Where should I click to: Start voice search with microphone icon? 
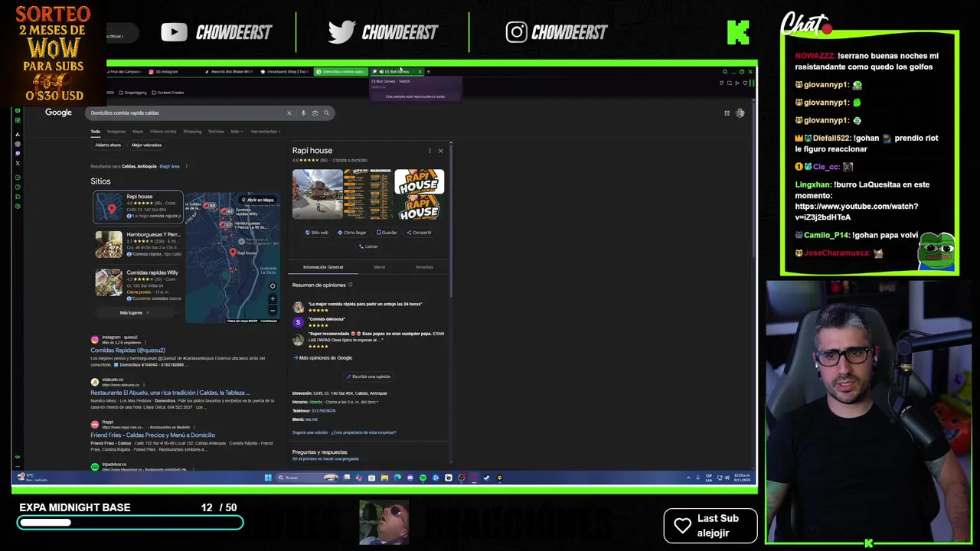click(x=303, y=113)
